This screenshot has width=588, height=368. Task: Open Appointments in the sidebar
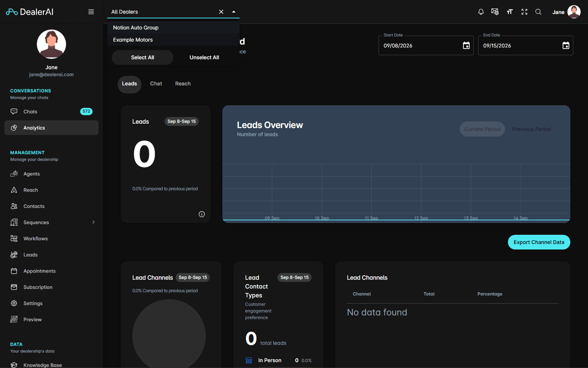51,271
